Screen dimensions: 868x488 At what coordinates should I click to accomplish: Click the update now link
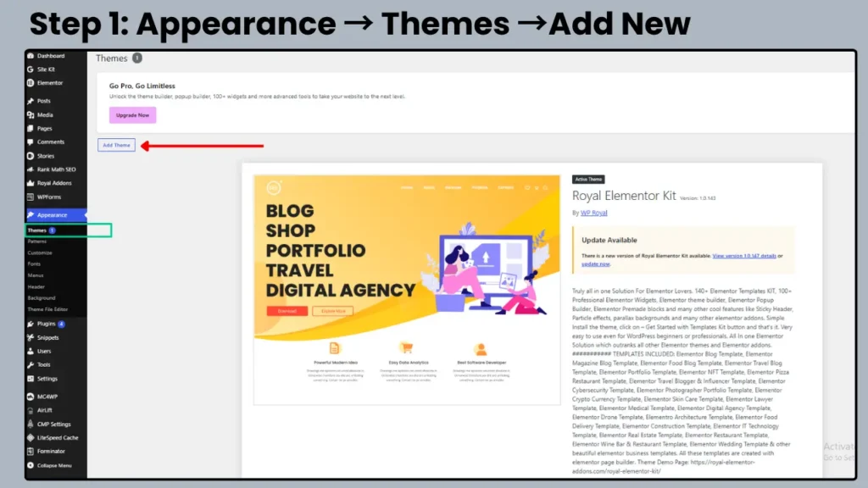coord(596,264)
